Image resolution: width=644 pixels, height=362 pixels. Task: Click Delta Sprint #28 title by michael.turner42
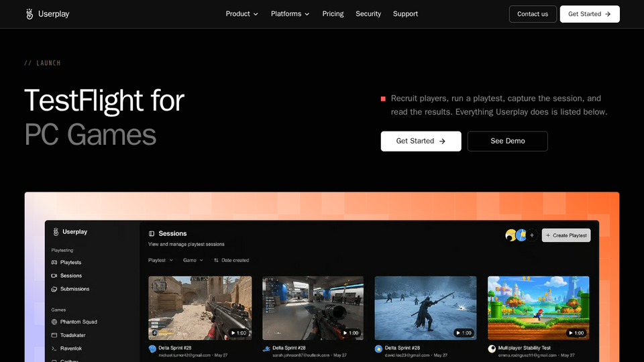coord(175,348)
